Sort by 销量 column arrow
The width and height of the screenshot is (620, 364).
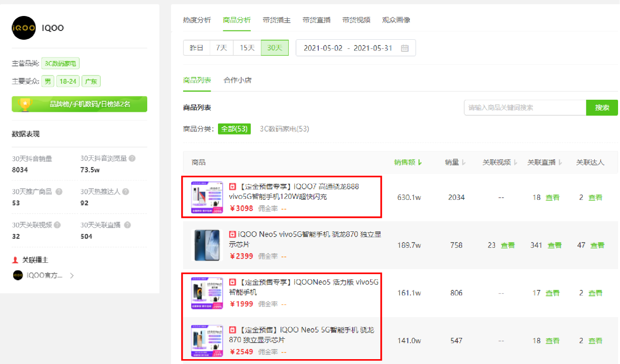464,163
